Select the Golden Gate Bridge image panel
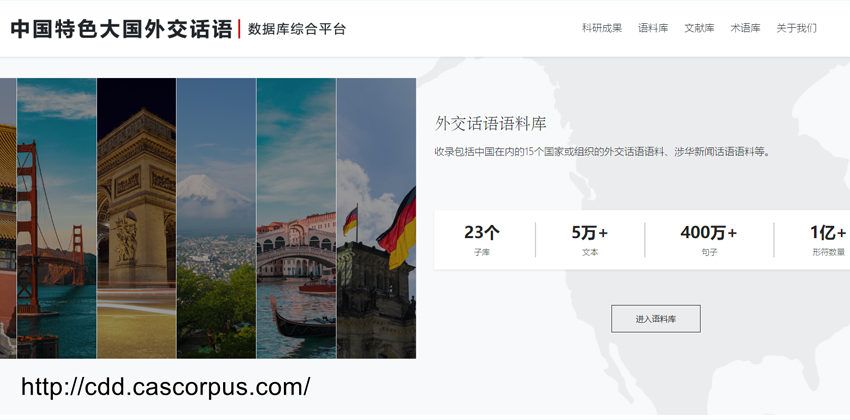Image resolution: width=850 pixels, height=420 pixels. click(56, 218)
